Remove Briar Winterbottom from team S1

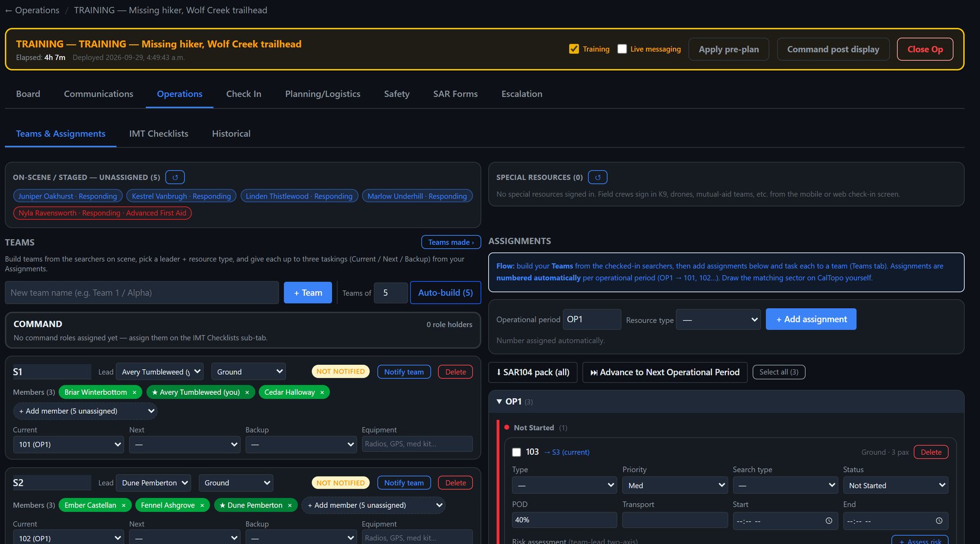coord(134,392)
